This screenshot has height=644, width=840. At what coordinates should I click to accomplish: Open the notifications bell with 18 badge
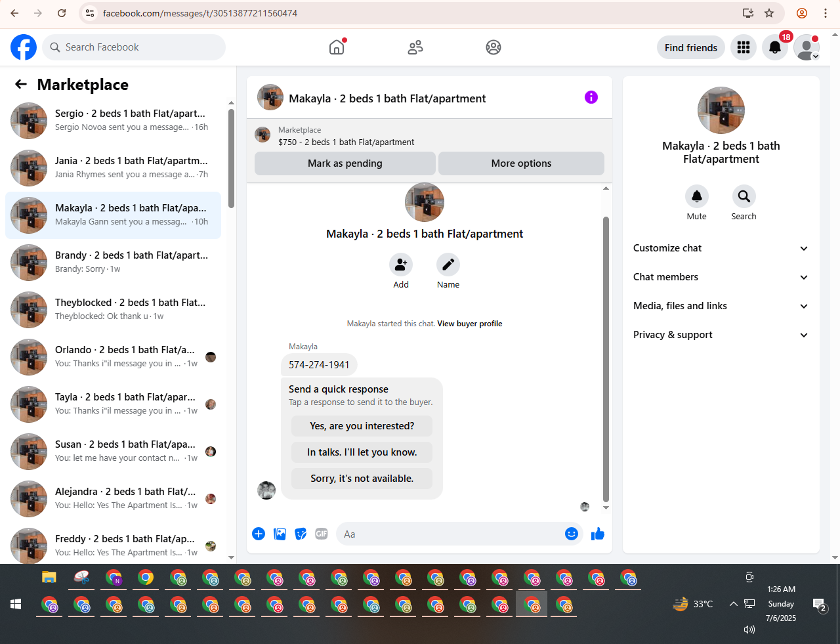775,47
